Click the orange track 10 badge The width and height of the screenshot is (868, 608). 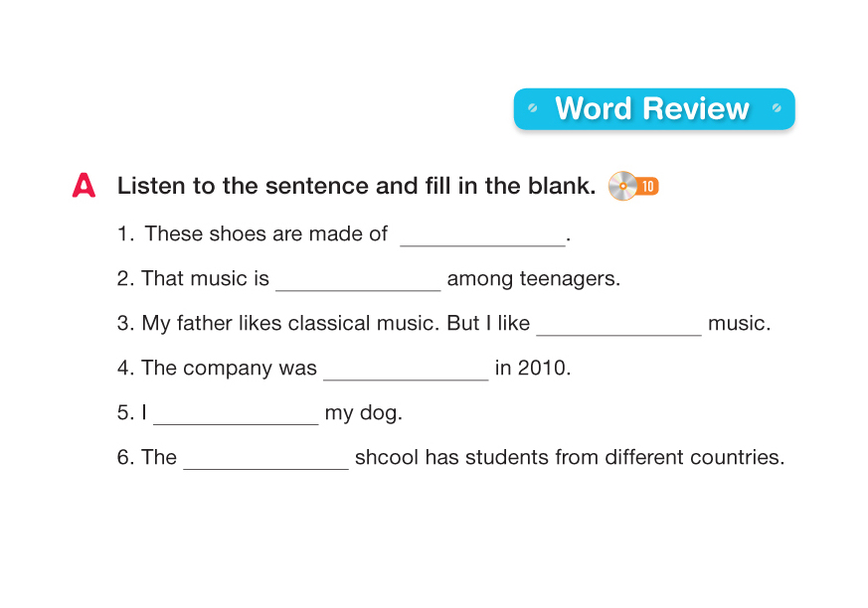point(647,186)
